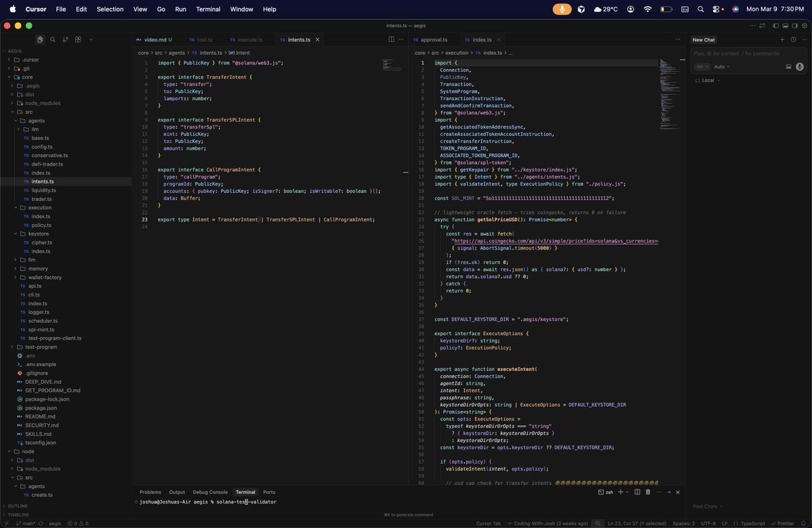The height and width of the screenshot is (528, 812).
Task: Open policy.ts file in explorer
Action: point(41,225)
